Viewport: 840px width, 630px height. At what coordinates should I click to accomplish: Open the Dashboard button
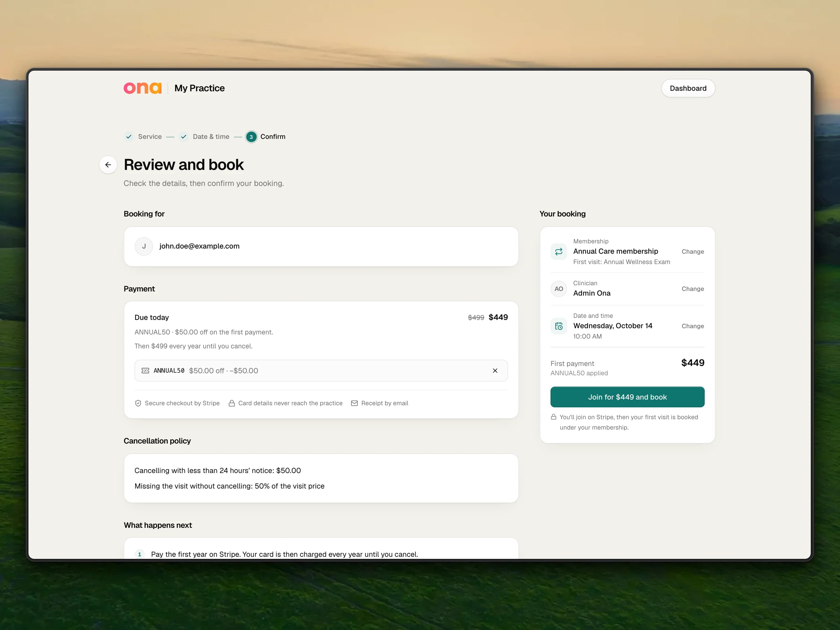tap(688, 88)
